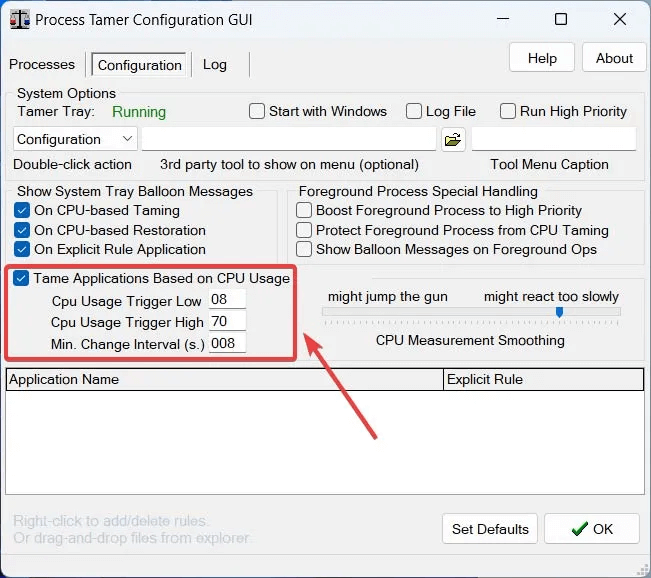
Task: Open the folder browse icon for tool
Action: [453, 140]
